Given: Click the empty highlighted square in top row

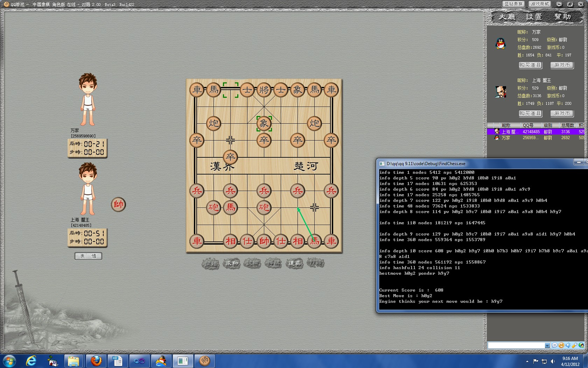Looking at the screenshot, I should 231,90.
